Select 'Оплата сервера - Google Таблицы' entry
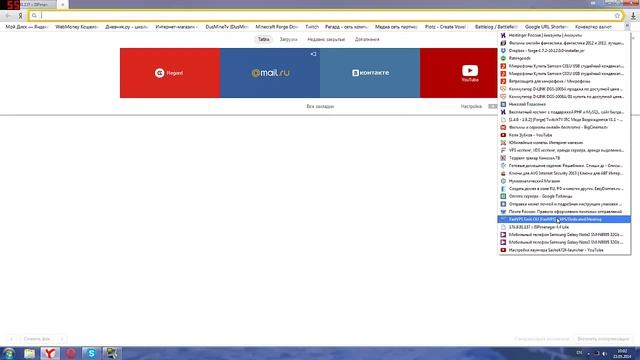640x360 pixels. (x=564, y=196)
